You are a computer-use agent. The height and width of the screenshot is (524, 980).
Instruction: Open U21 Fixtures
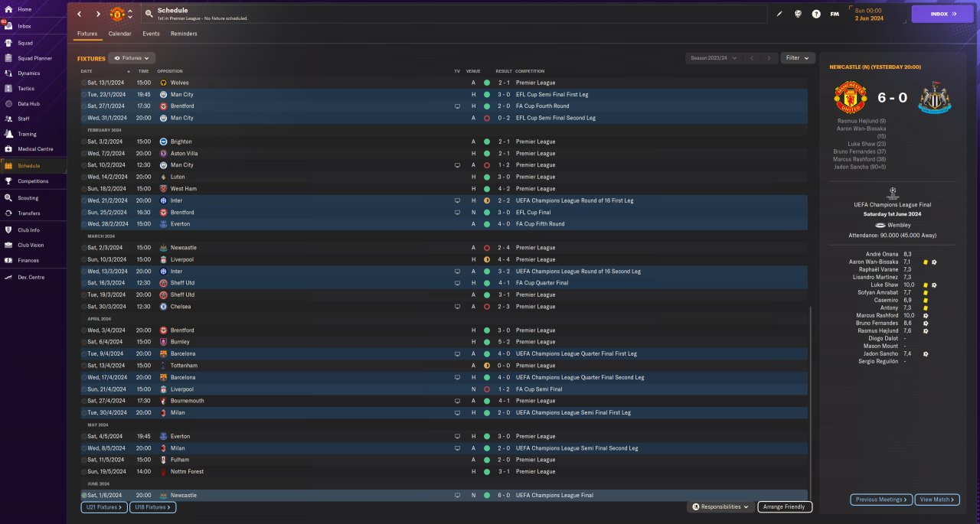pos(103,507)
